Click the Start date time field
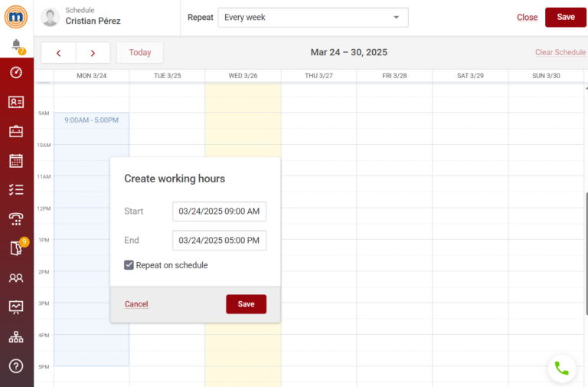This screenshot has height=387, width=588. click(219, 212)
